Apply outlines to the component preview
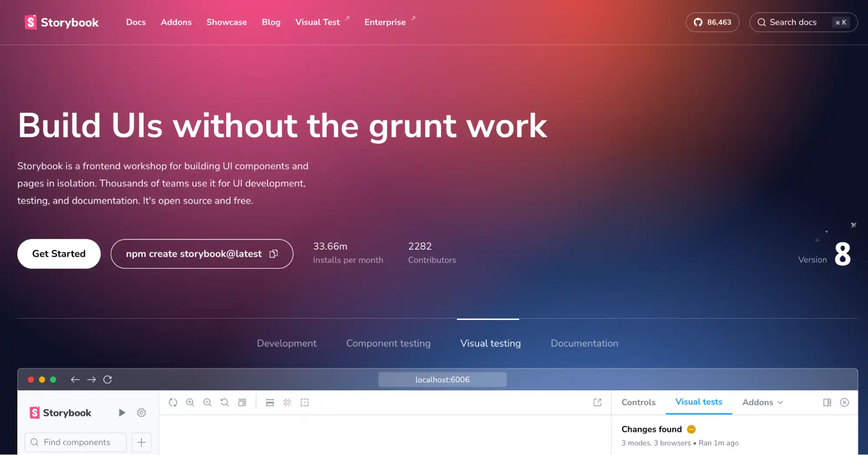 tap(242, 402)
